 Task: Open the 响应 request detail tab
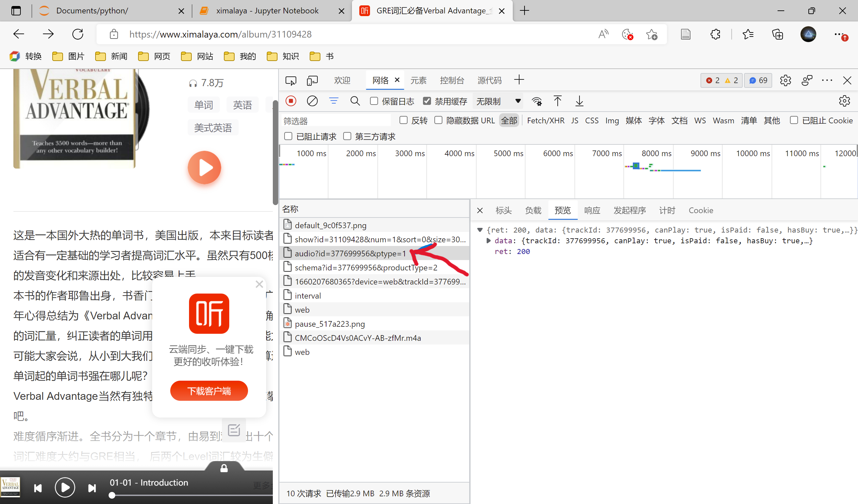tap(592, 210)
